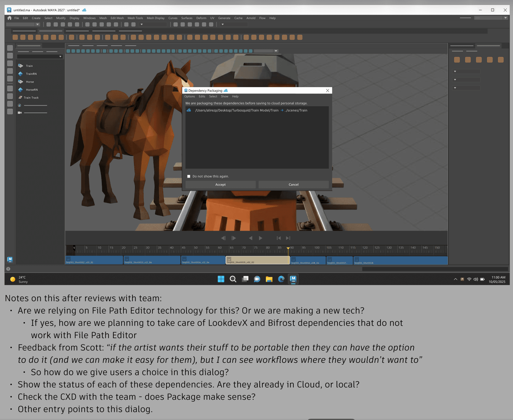The height and width of the screenshot is (420, 513).
Task: Expand a channel section in the right panel
Action: coord(455,71)
